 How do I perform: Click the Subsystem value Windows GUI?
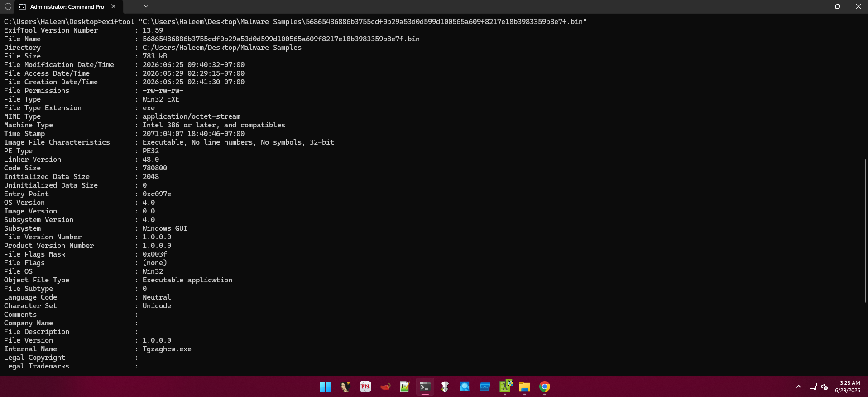pos(165,228)
